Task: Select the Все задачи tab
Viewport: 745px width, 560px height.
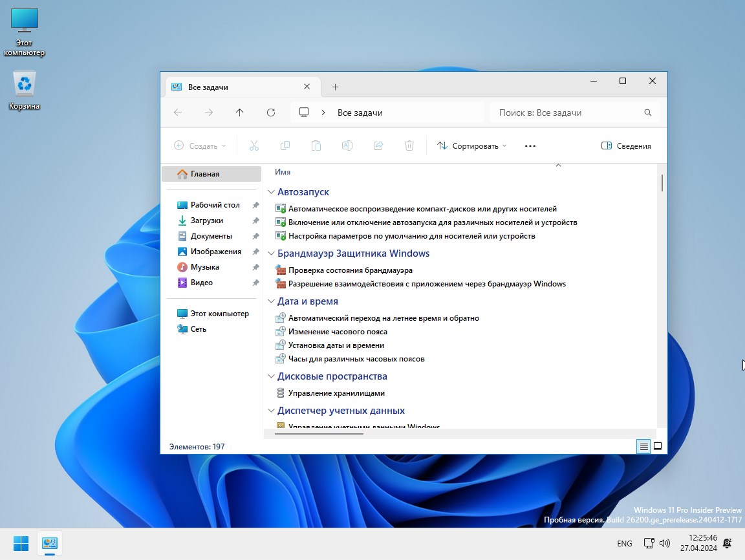Action: tap(243, 87)
